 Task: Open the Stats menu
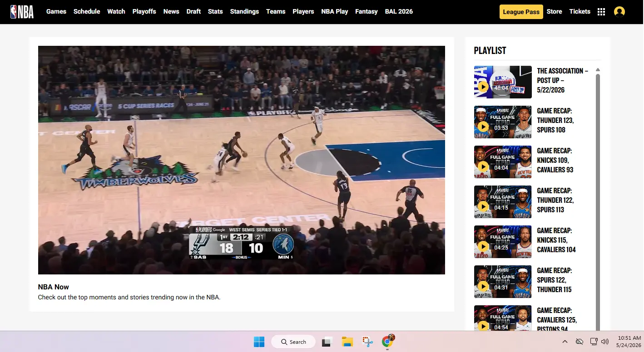(x=215, y=11)
